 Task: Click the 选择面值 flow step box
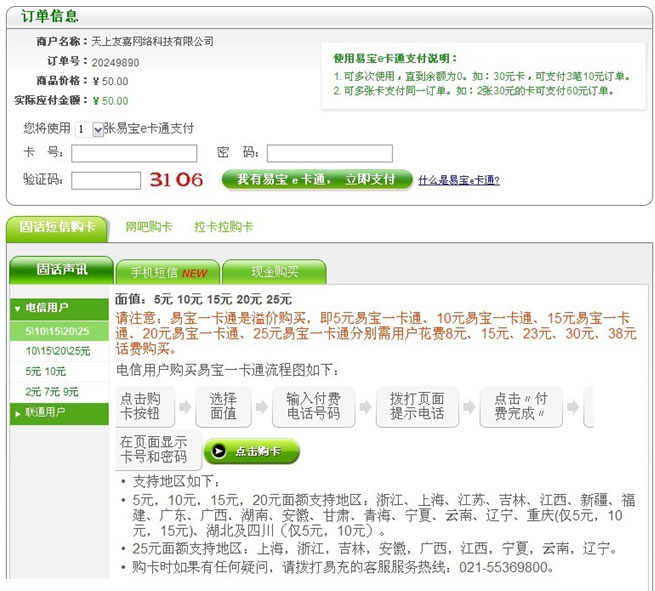pyautogui.click(x=223, y=406)
